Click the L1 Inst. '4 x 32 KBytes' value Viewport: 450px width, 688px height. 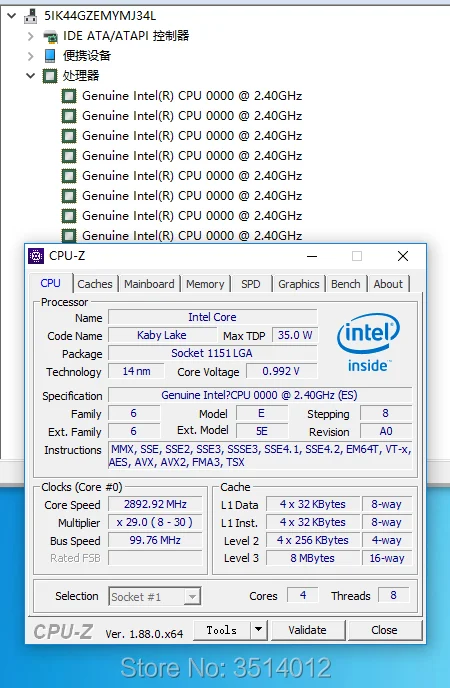(x=313, y=522)
